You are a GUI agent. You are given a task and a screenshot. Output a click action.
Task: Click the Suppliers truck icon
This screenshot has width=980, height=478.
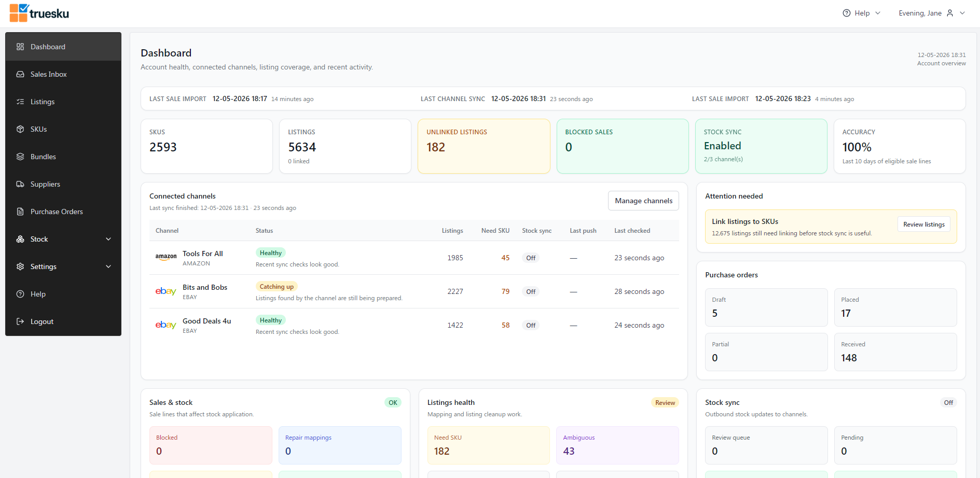pos(20,184)
